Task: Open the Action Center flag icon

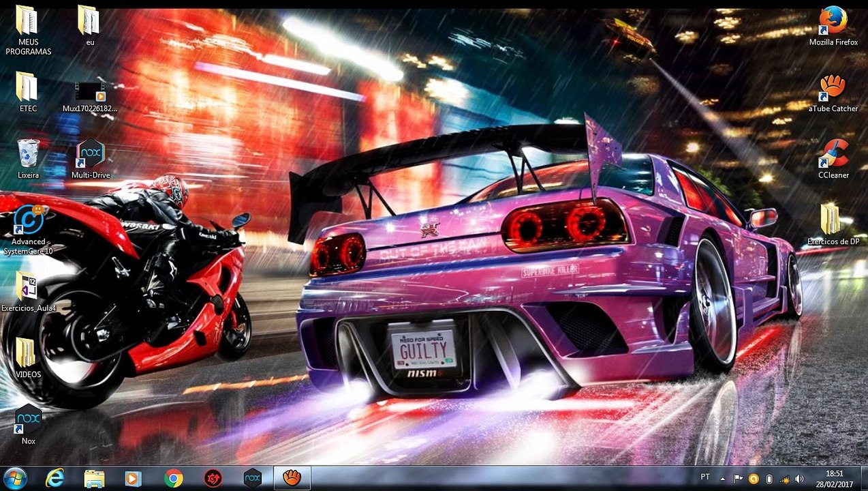Action: (x=737, y=478)
